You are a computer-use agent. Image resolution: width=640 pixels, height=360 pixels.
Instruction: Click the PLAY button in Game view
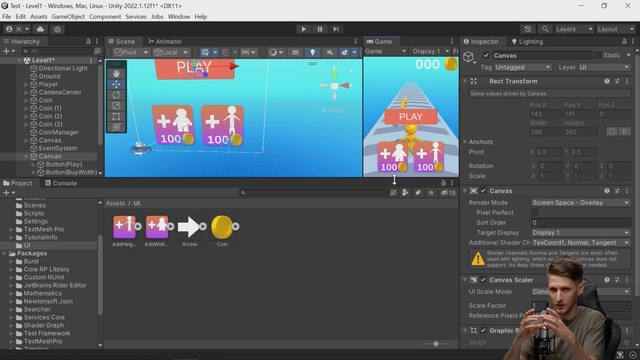[411, 117]
